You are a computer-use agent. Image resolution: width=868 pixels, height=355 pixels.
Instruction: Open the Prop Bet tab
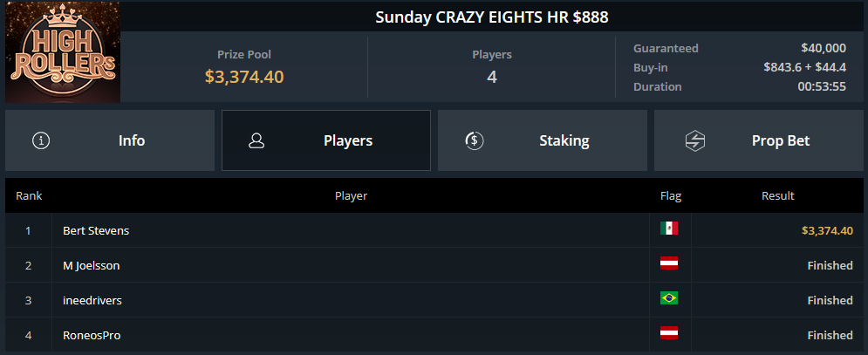[x=759, y=140]
